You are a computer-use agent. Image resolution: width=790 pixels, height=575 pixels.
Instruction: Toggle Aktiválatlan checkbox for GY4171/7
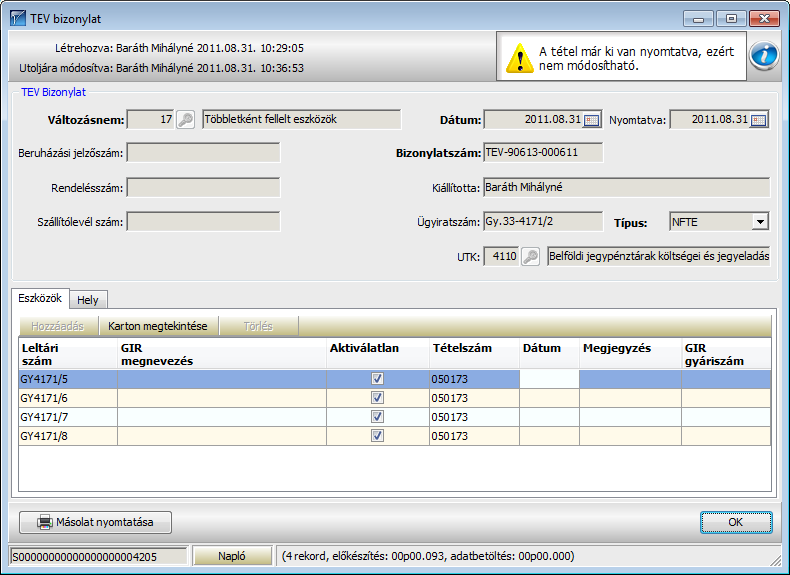tap(377, 417)
